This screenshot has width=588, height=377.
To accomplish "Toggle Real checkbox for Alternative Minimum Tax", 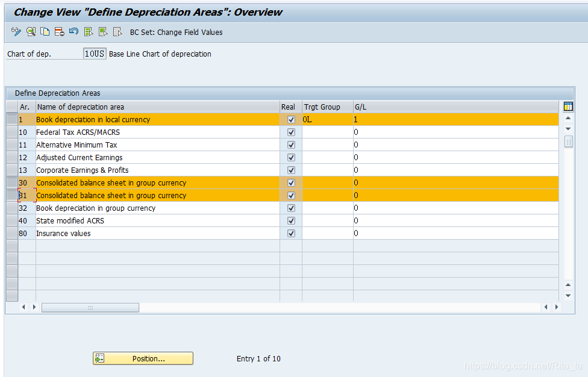I will [x=291, y=145].
